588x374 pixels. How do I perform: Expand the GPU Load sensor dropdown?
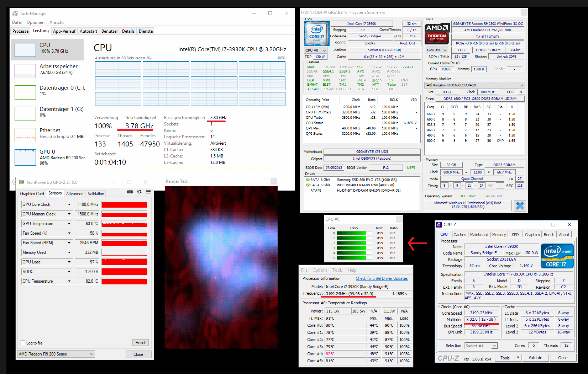(x=69, y=262)
